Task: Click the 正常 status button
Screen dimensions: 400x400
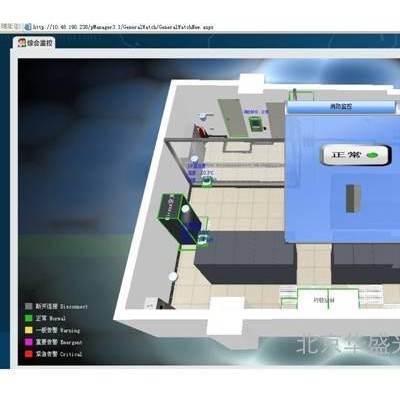Action: (x=355, y=155)
